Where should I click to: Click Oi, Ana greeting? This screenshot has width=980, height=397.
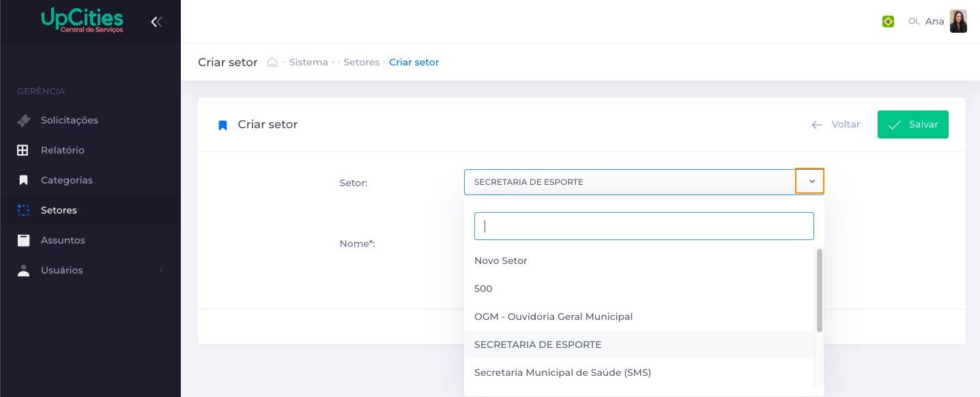[x=926, y=21]
